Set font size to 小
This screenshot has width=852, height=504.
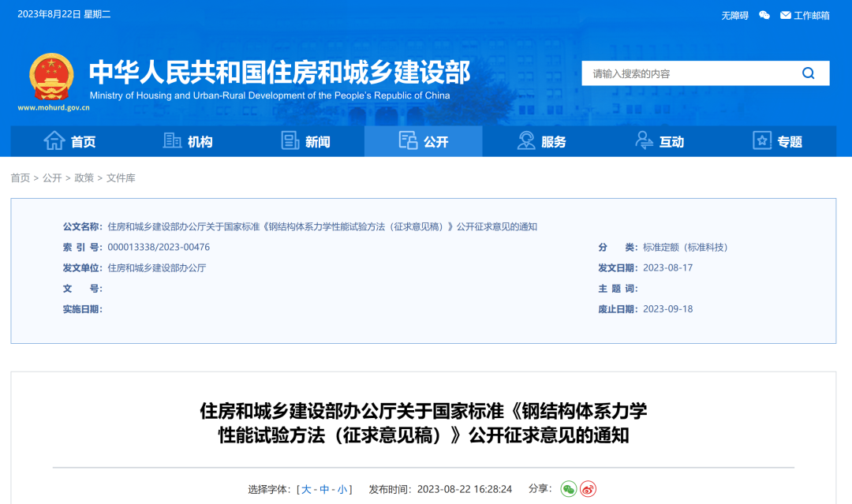(342, 490)
